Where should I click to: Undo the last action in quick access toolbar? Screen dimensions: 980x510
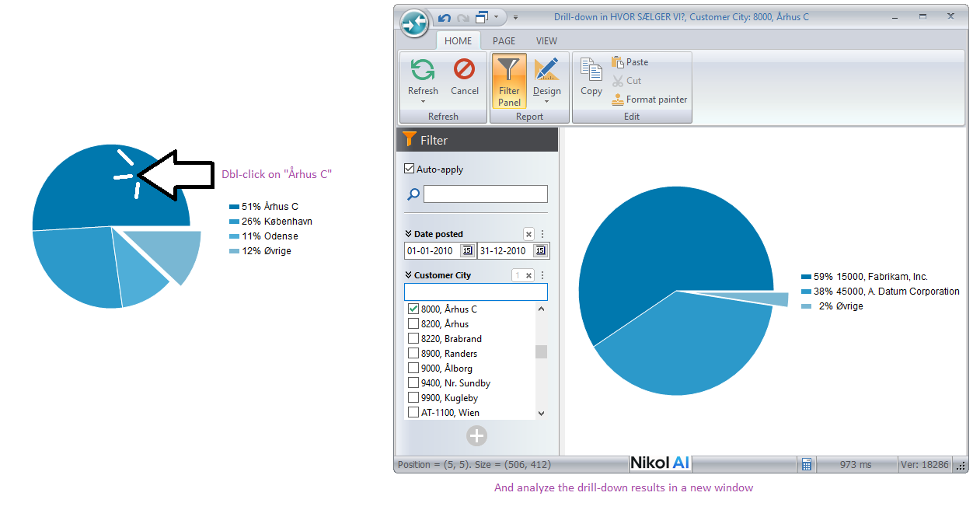coord(445,17)
